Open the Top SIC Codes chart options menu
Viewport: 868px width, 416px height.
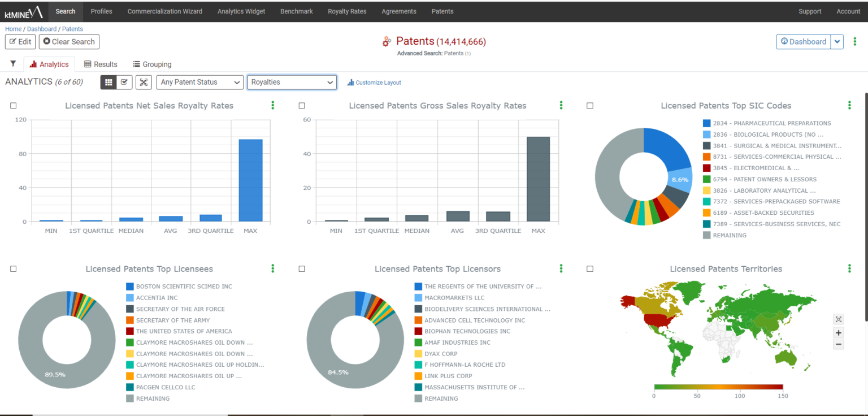tap(849, 105)
